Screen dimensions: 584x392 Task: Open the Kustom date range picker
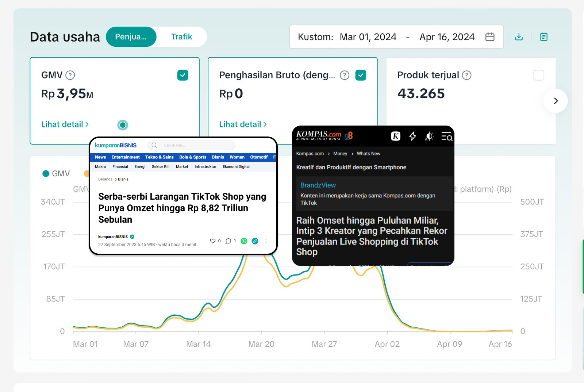[x=396, y=37]
